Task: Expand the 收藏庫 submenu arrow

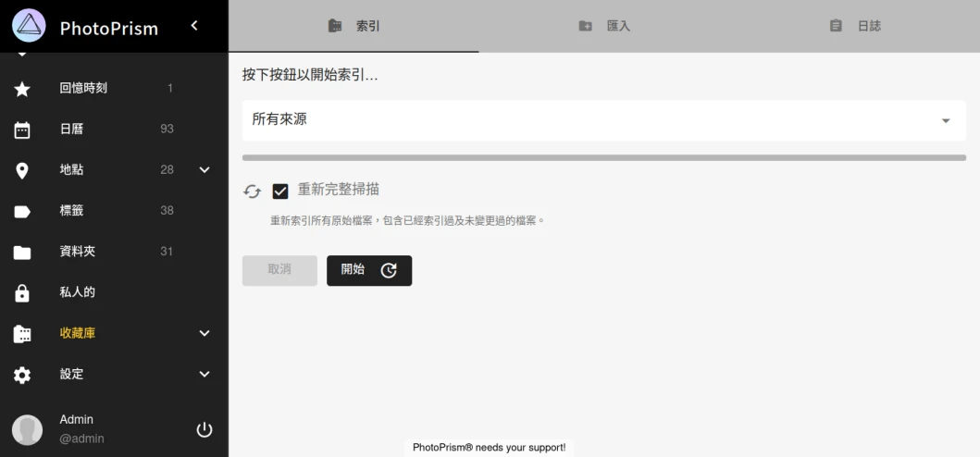Action: point(205,333)
